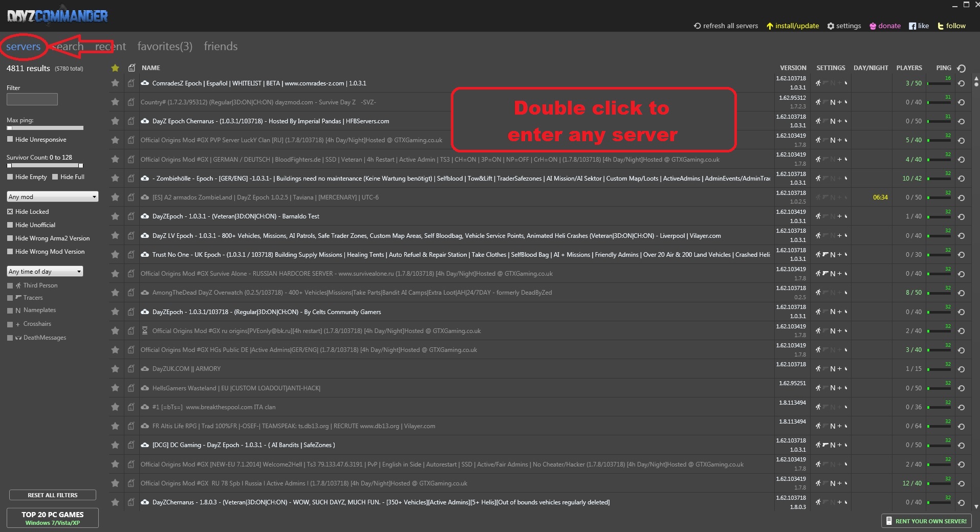Favorite DayZUK.COM ARMORY server with star
Screen dimensions: 980x532
115,369
